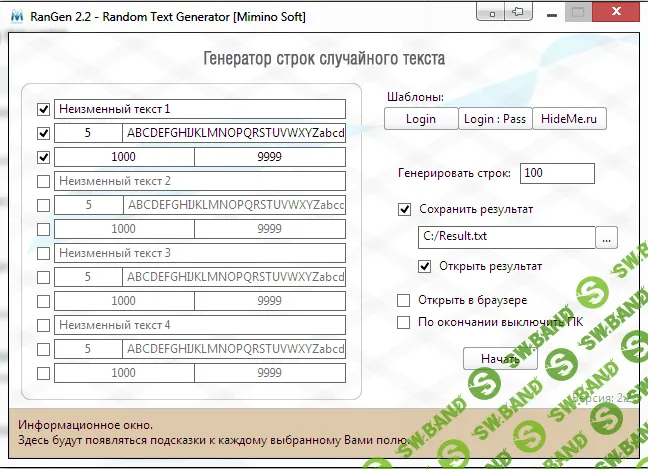Click the alphabet character-set field in checked row

click(x=234, y=133)
